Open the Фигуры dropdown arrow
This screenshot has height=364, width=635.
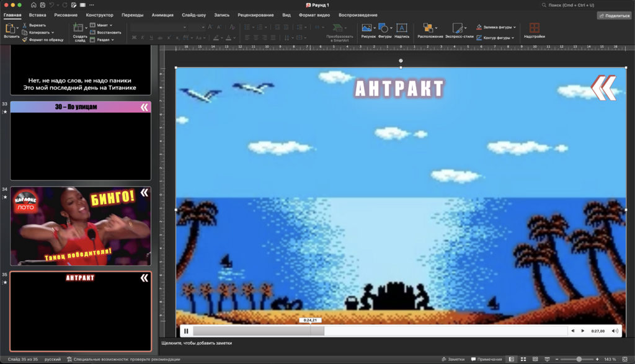(391, 28)
